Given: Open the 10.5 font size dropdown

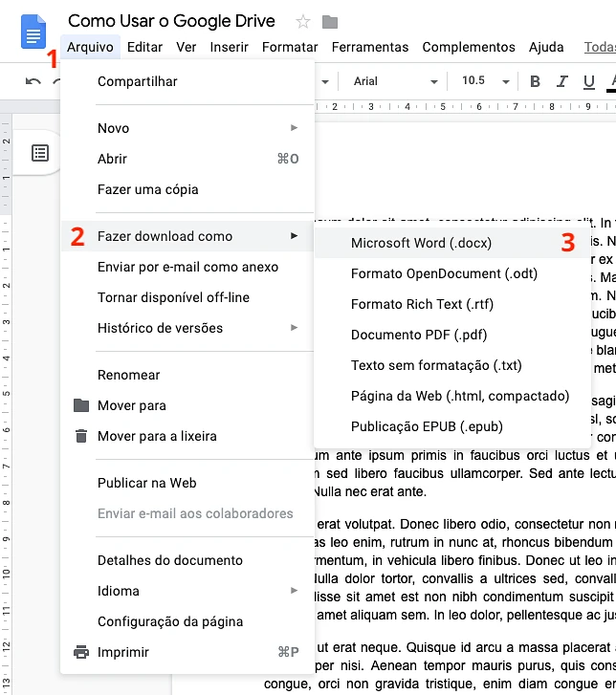Looking at the screenshot, I should [x=485, y=81].
